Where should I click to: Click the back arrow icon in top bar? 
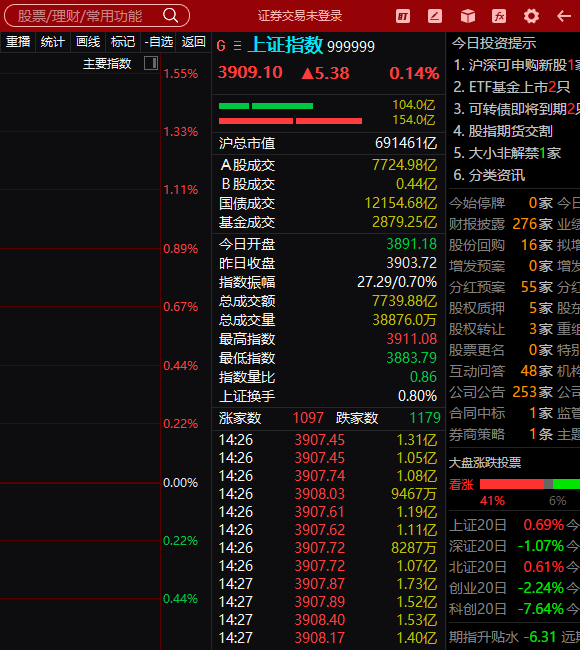pyautogui.click(x=564, y=16)
